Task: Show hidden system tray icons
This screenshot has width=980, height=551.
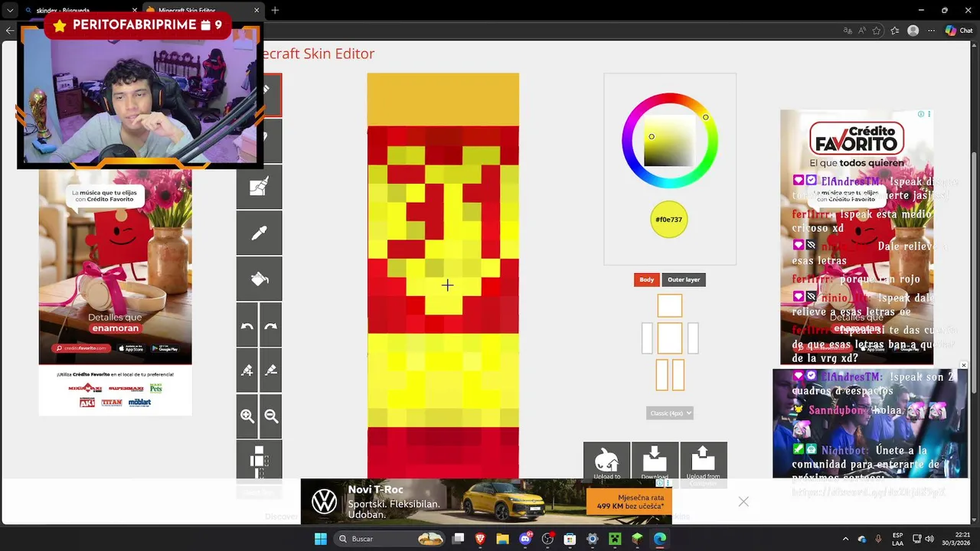Action: 845,539
